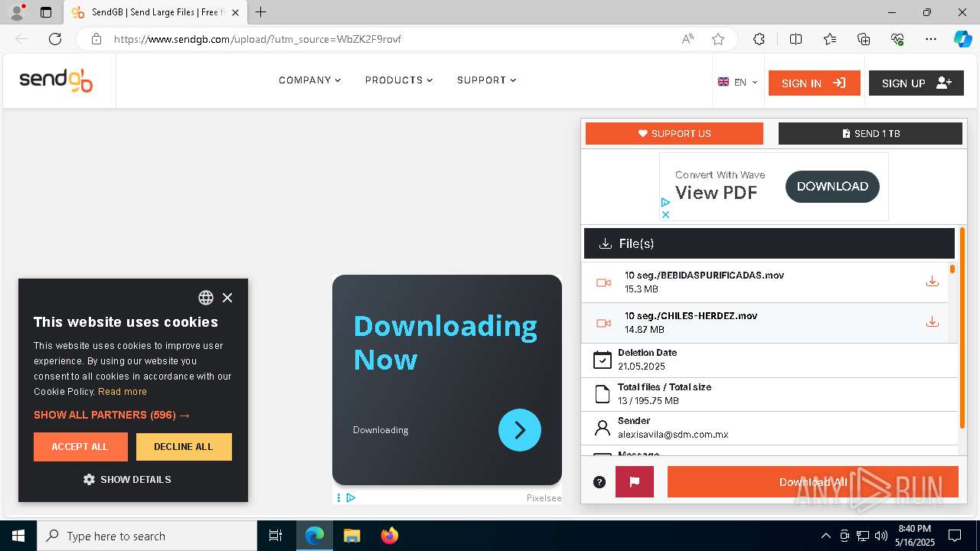Click SEND 1 TB button

871,133
